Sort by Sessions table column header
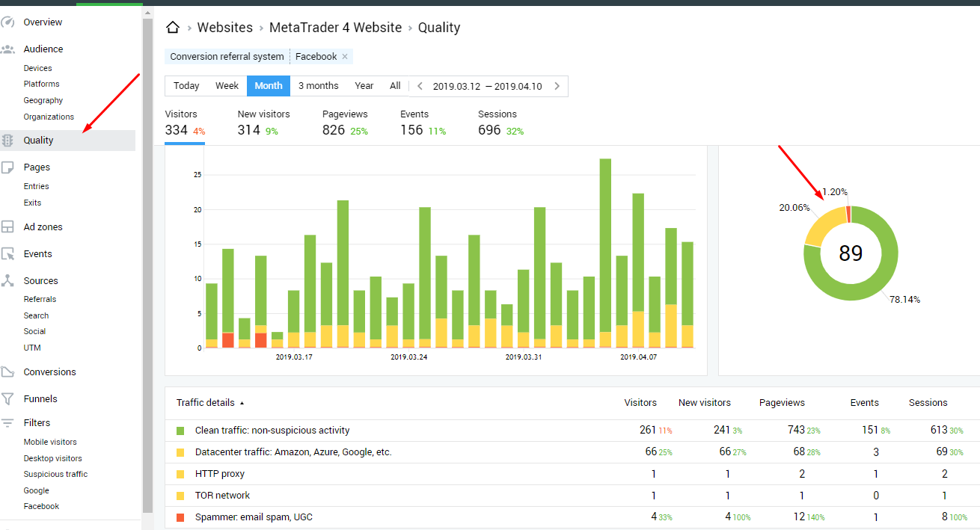This screenshot has height=530, width=980. pyautogui.click(x=928, y=403)
